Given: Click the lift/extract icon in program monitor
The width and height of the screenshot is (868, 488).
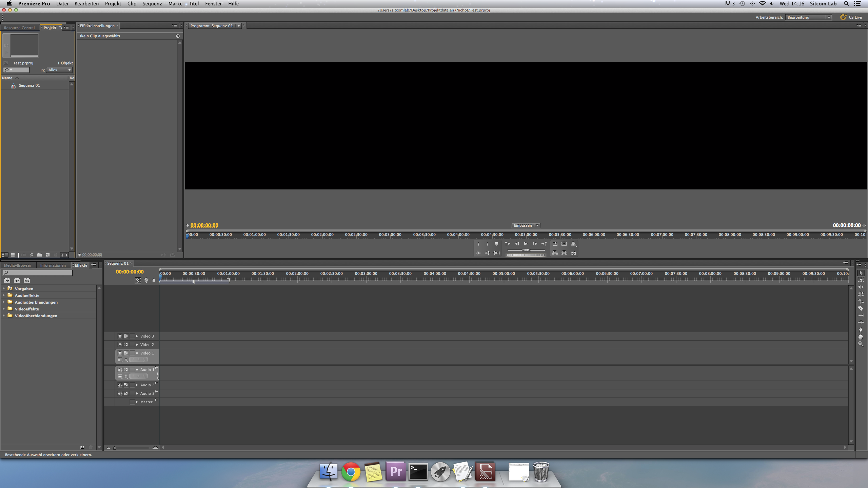Looking at the screenshot, I should tap(554, 253).
